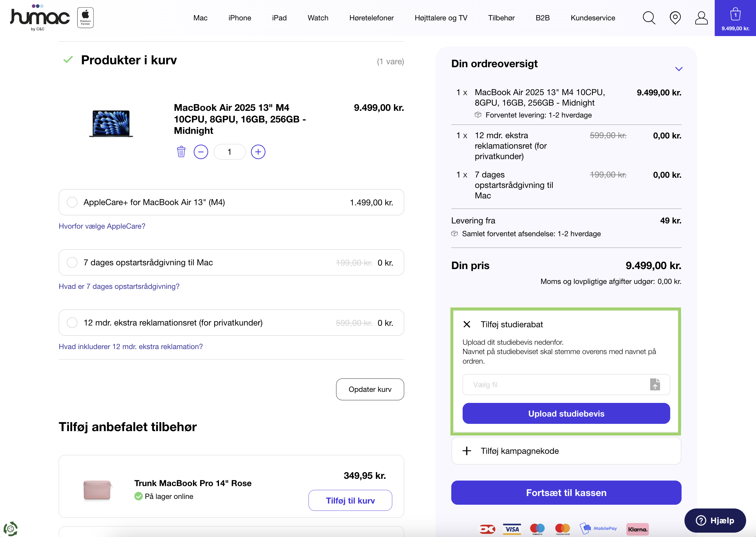Click the Mastercard payment icon

click(x=562, y=529)
